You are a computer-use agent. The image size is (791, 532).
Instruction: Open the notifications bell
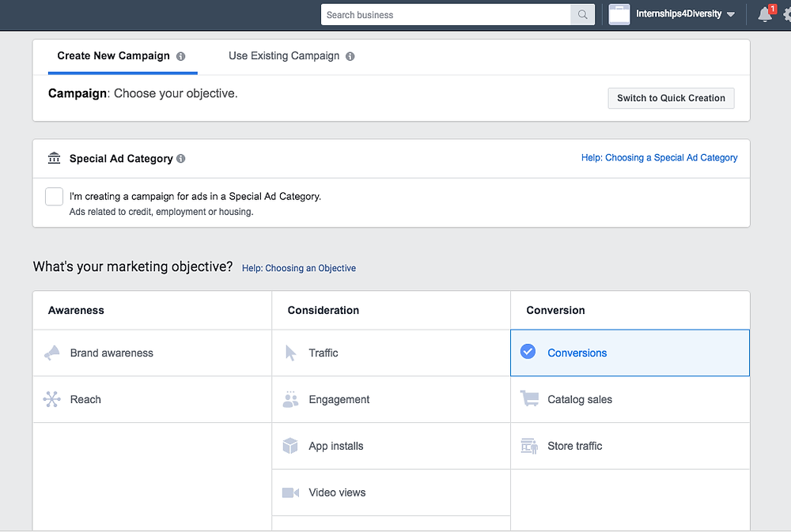click(x=765, y=14)
